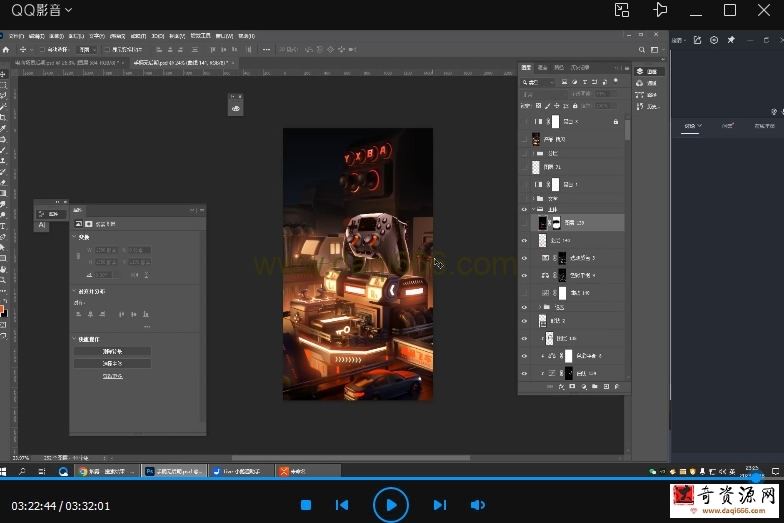
Task: Click create new group folder icon
Action: [x=594, y=386]
